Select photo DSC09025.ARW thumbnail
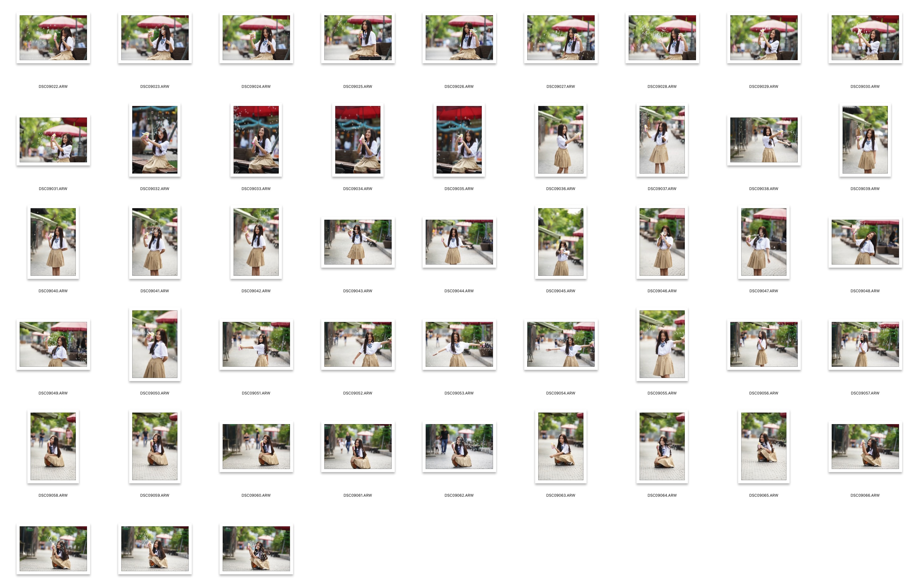Screen dimensions: 914x588 [358, 37]
